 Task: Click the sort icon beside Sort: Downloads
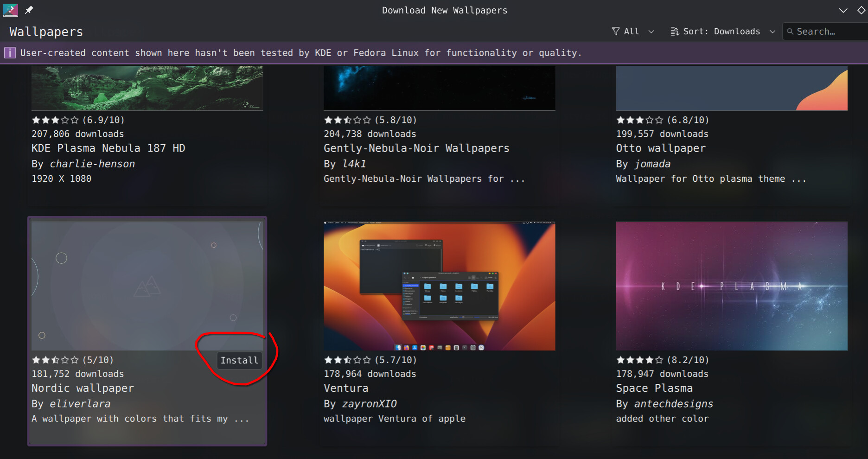coord(675,32)
